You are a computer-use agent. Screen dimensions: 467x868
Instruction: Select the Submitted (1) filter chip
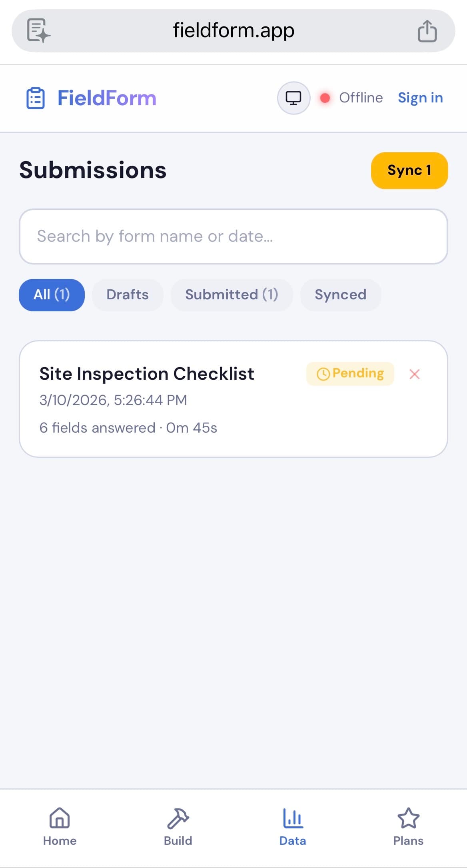[232, 295]
